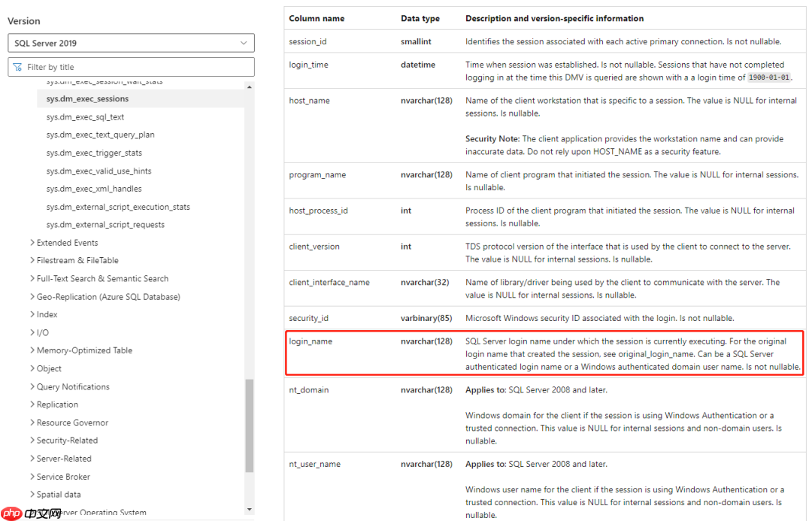Click the program_name column name cell
Image resolution: width=812 pixels, height=521 pixels.
click(317, 174)
